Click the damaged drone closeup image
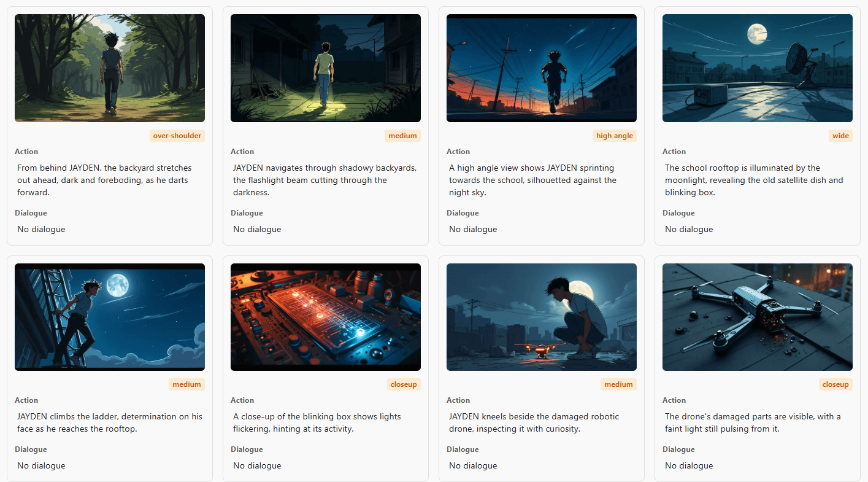Viewport: 868px width, 482px height. click(x=757, y=317)
